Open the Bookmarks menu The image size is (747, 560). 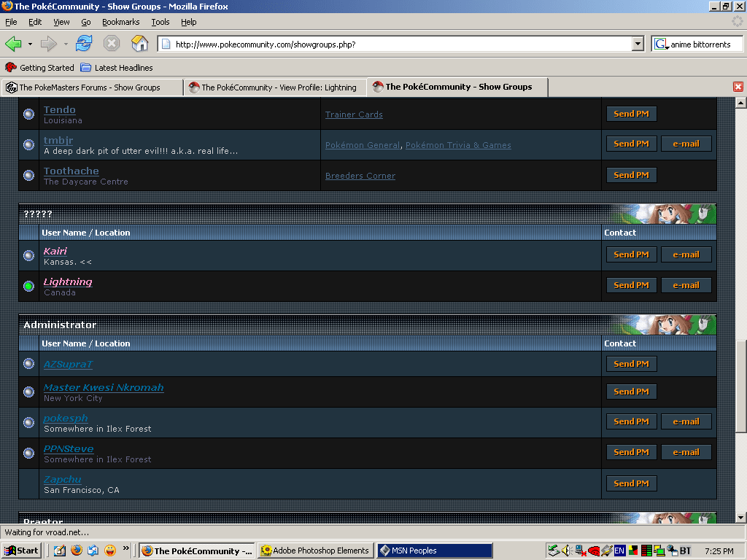click(121, 22)
